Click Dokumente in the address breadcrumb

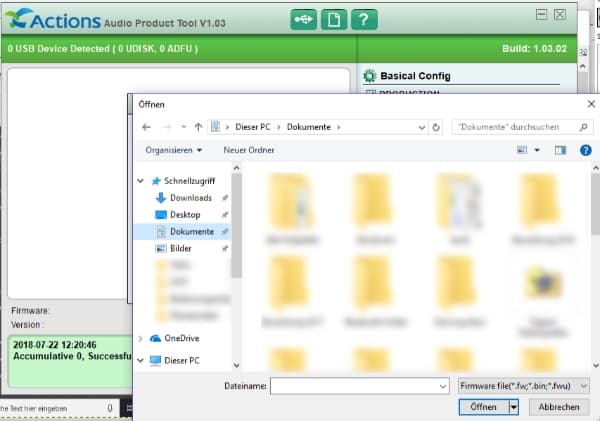(309, 127)
